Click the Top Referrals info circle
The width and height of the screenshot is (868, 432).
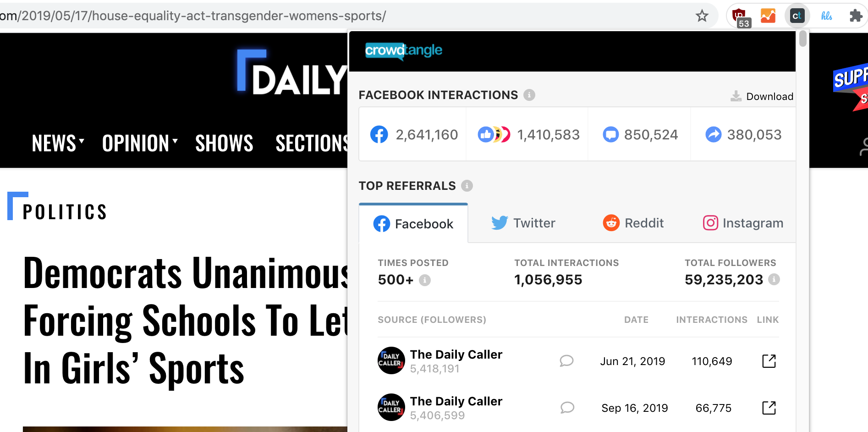467,186
